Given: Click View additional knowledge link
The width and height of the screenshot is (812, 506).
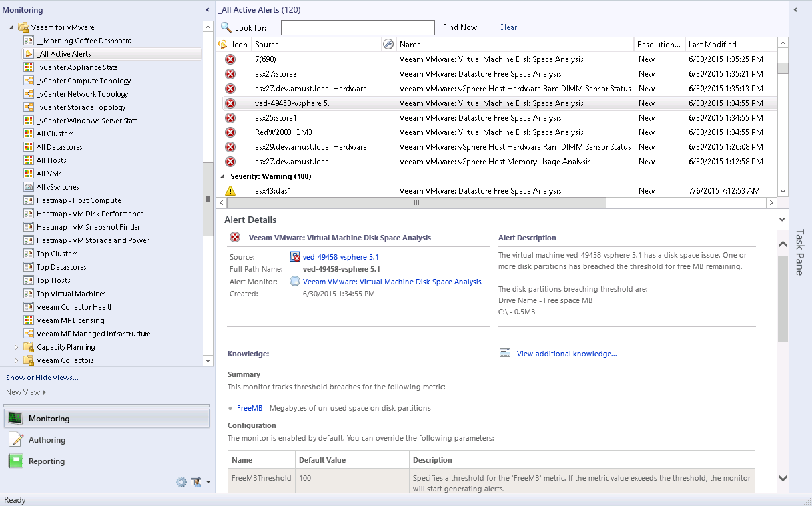Looking at the screenshot, I should click(x=567, y=354).
